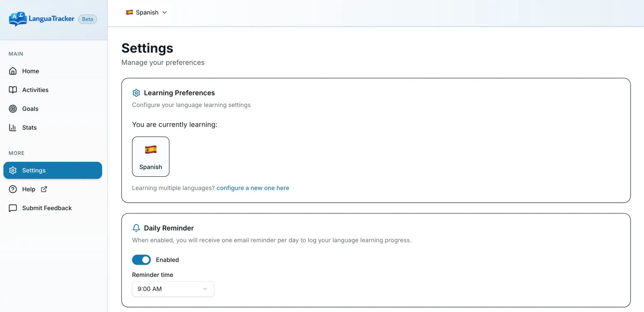The width and height of the screenshot is (644, 312).
Task: Click the 'configure a new one here' link
Action: point(253,188)
